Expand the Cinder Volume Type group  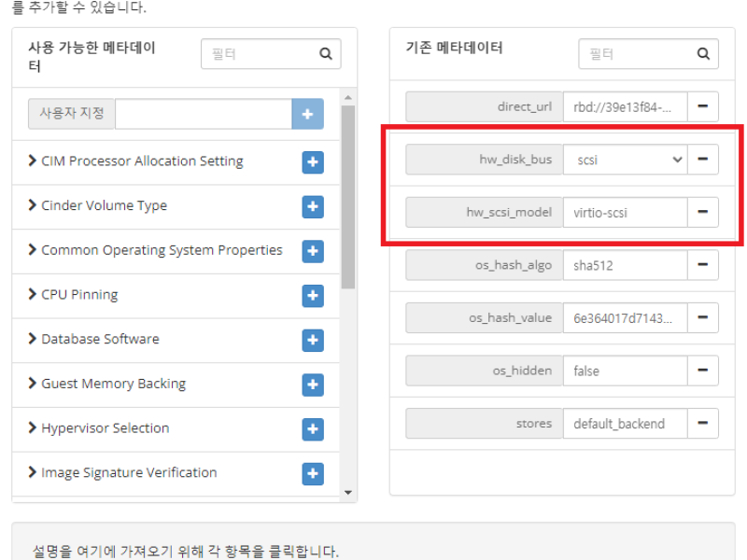(32, 204)
